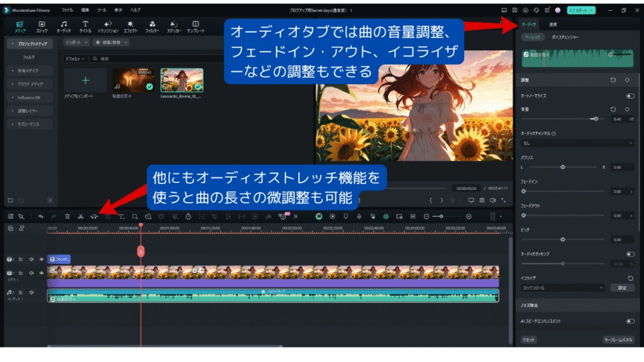Click the ピッチ pitch slider handle
Viewport: 644px width, 362px height.
click(563, 239)
